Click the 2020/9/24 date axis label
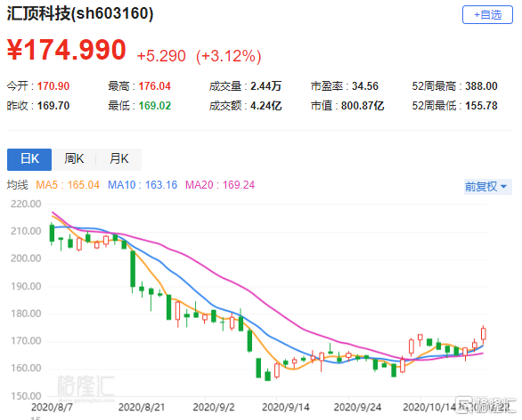The image size is (522, 420). [357, 408]
